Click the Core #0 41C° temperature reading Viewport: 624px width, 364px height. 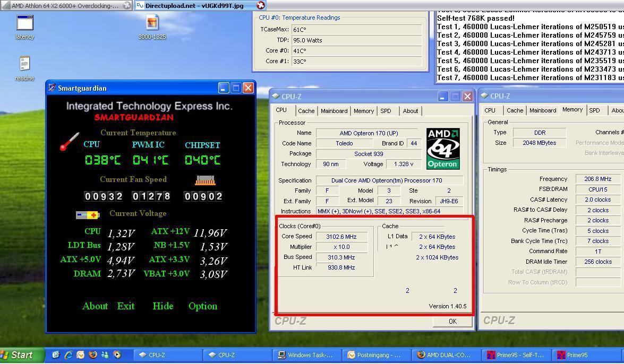click(x=356, y=51)
